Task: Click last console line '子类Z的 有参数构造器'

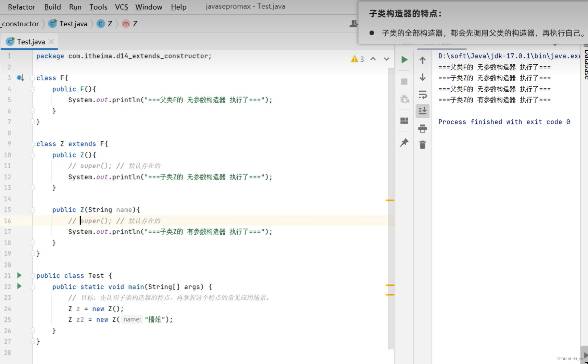Action: pos(495,100)
